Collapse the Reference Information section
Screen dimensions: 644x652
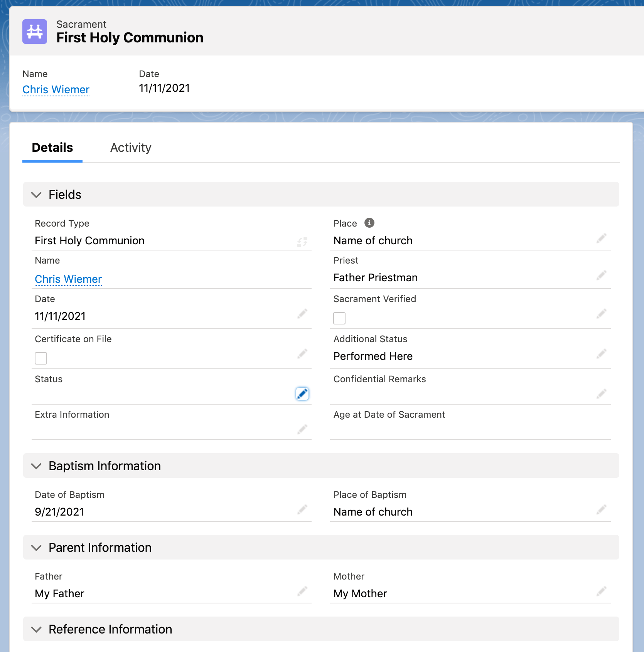pos(36,629)
